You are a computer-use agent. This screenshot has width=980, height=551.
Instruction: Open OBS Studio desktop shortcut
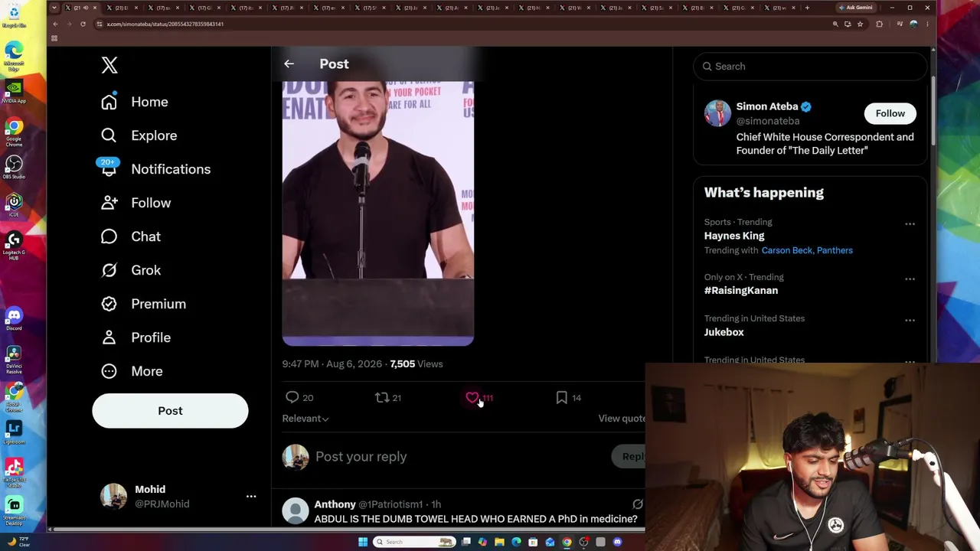coord(14,168)
